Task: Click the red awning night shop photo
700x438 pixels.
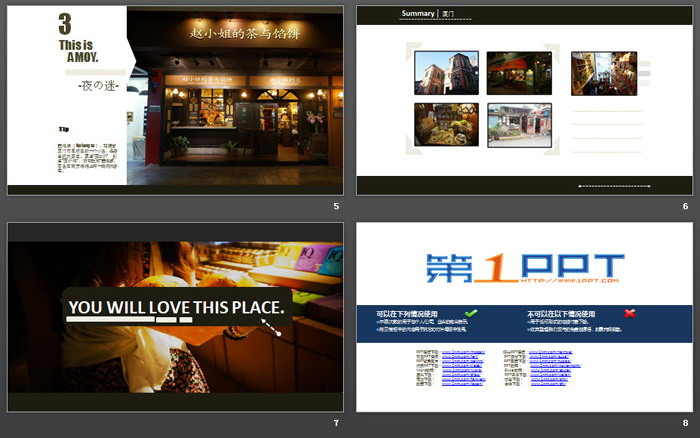Action: click(519, 73)
